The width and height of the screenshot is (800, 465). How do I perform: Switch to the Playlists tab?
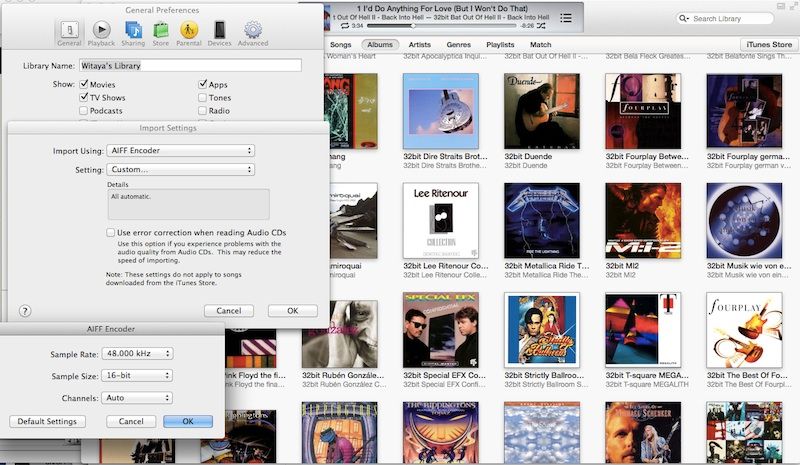coord(500,45)
